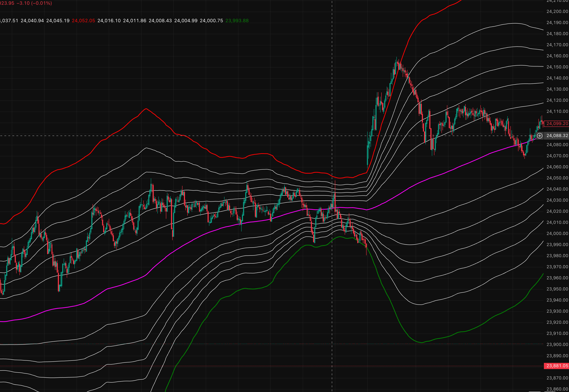This screenshot has width=569, height=392.
Task: Click 24,030.00 on the price scale
Action: (x=557, y=200)
